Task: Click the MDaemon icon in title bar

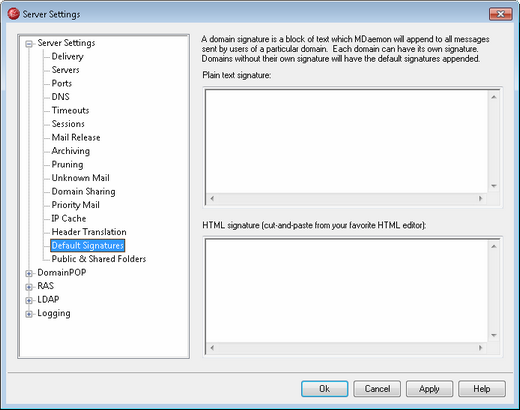Action: pos(14,14)
